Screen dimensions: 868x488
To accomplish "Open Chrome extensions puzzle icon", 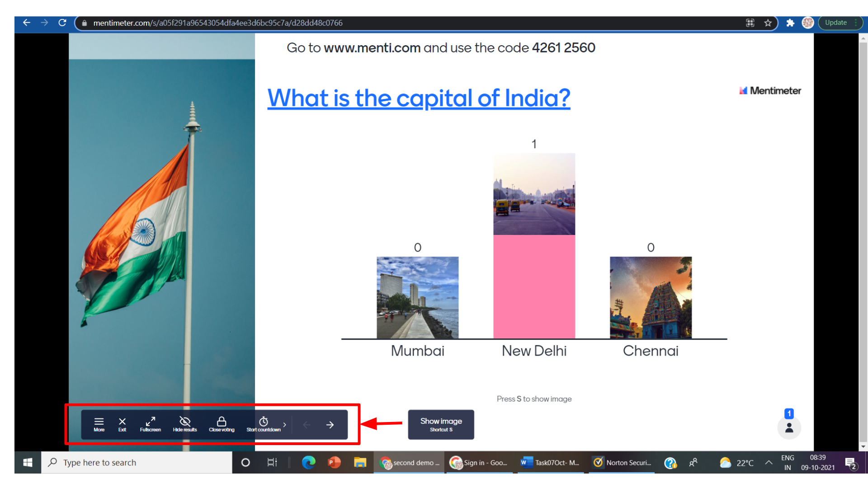I will [790, 23].
